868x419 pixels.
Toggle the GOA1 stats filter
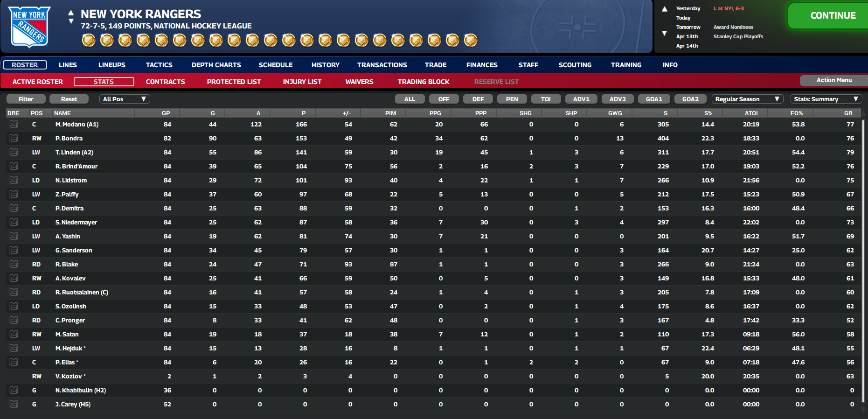(654, 99)
